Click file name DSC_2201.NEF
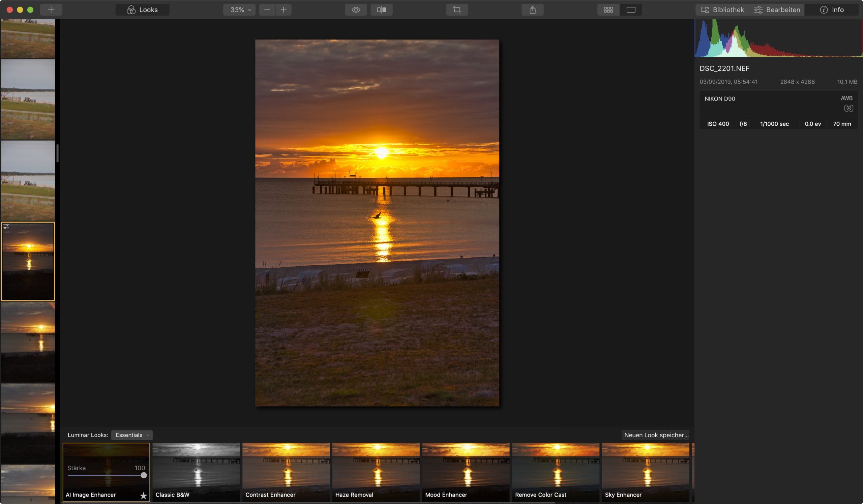Screen dimensions: 863x504 (724, 68)
